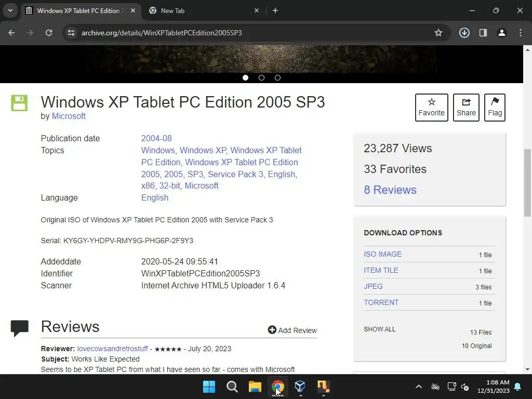532x399 pixels.
Task: Open the 2004-08 publication date link
Action: coord(156,138)
